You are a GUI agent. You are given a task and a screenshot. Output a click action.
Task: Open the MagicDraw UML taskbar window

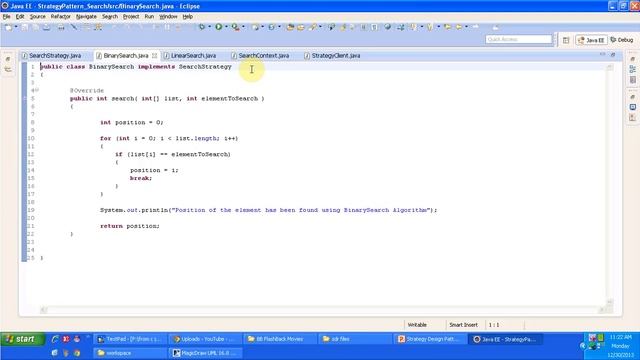pos(204,353)
